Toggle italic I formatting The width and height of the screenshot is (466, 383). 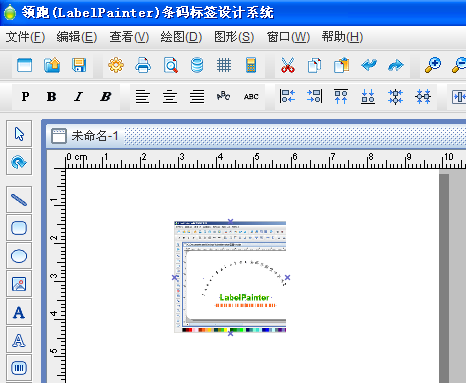pyautogui.click(x=78, y=97)
